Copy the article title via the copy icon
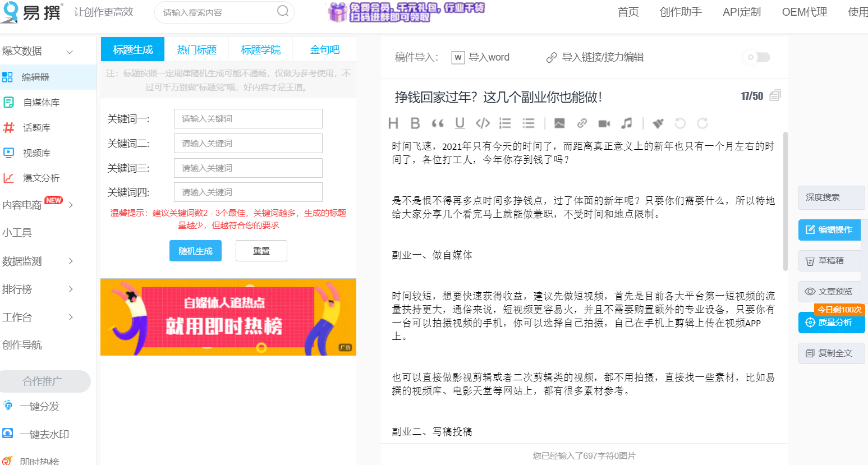 (x=776, y=95)
